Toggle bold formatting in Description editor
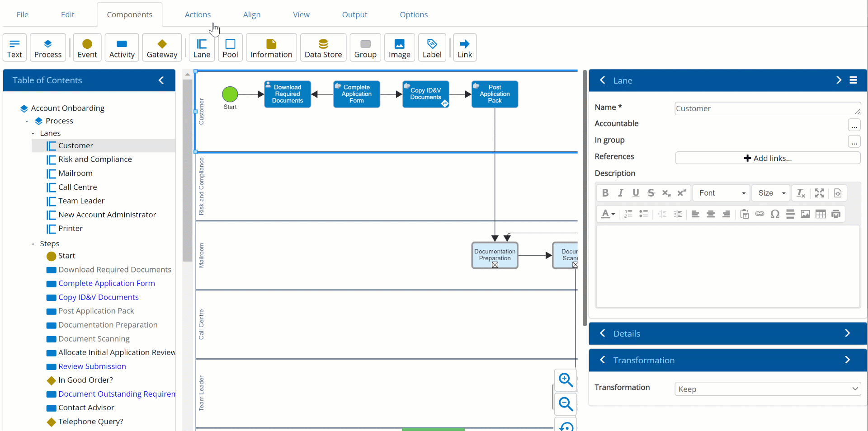The image size is (868, 431). click(605, 193)
